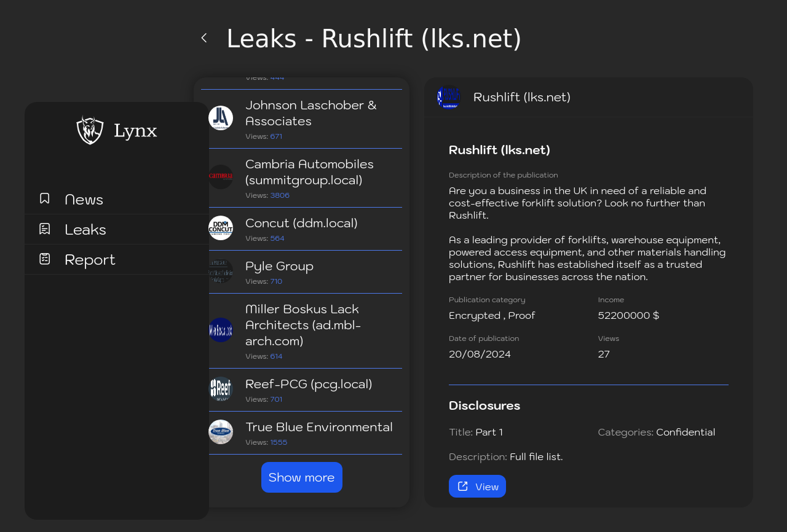Click the Reef-PCG logo icon
Viewport: 787px width, 532px height.
[221, 389]
